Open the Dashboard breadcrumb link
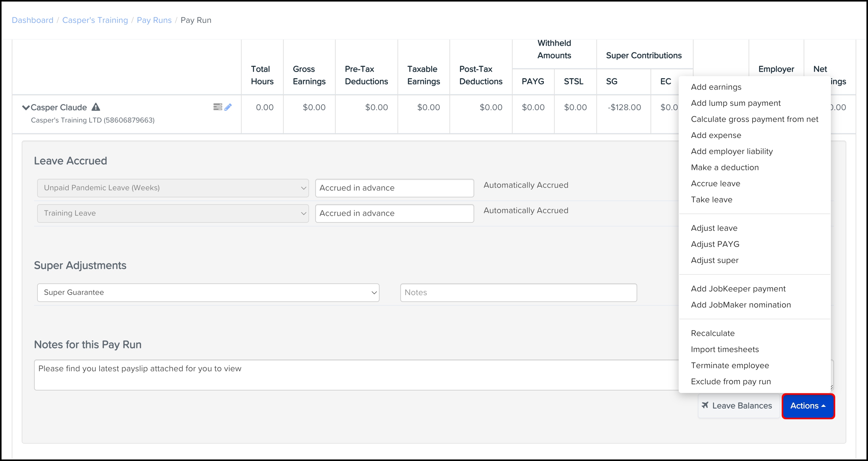This screenshot has width=868, height=461. pos(32,20)
